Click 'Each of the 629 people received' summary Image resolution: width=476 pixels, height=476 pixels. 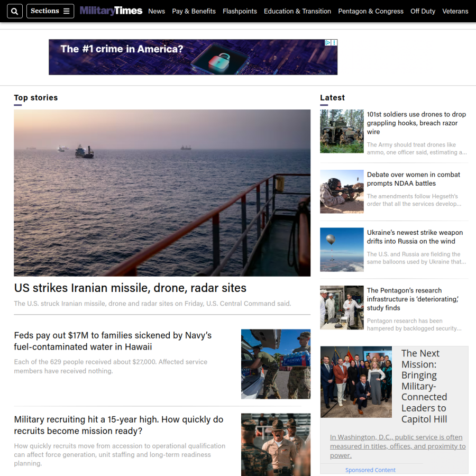point(111,367)
